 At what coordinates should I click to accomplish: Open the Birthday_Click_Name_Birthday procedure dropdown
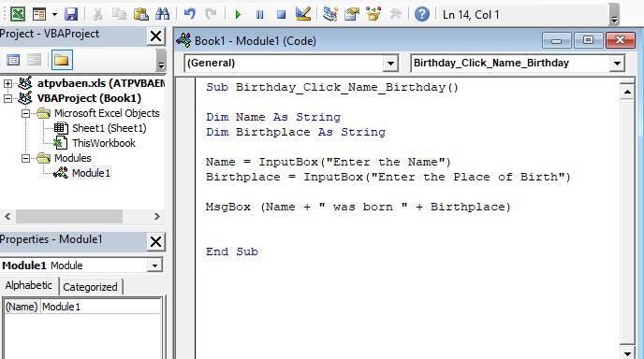[x=617, y=64]
